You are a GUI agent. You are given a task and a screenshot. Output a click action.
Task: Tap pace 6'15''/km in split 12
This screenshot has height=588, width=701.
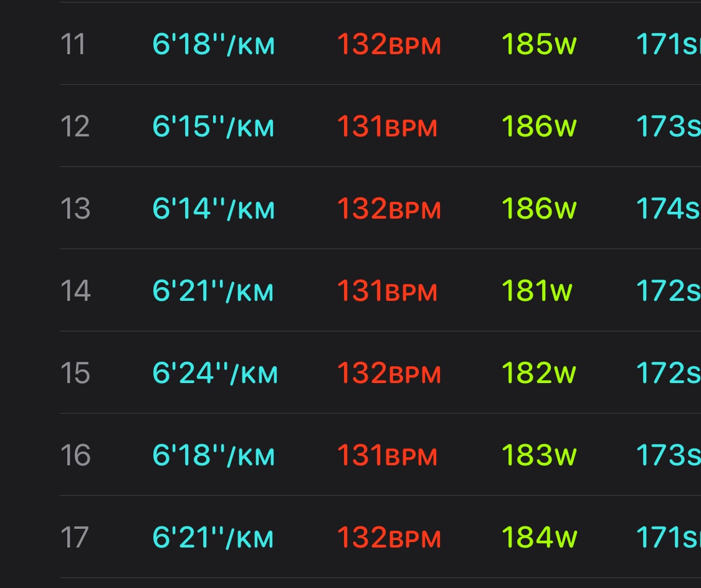213,126
